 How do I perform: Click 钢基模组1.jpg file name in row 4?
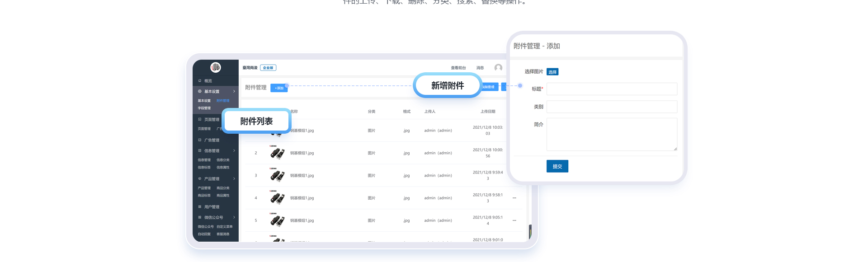pyautogui.click(x=302, y=198)
